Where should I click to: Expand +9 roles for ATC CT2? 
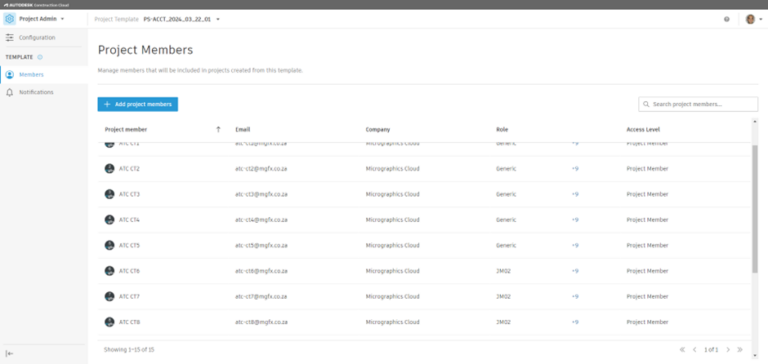click(575, 169)
